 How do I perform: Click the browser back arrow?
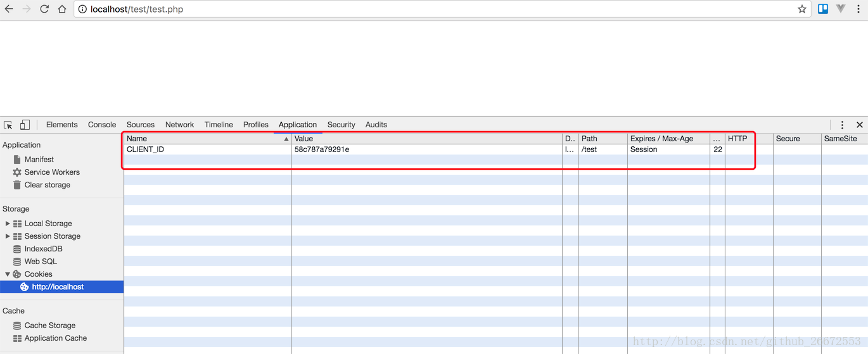point(9,9)
